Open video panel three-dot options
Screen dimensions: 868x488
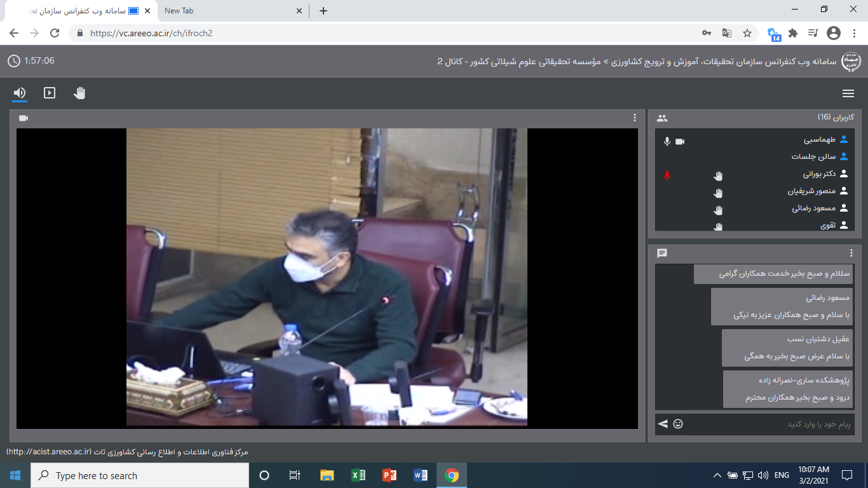pyautogui.click(x=634, y=118)
